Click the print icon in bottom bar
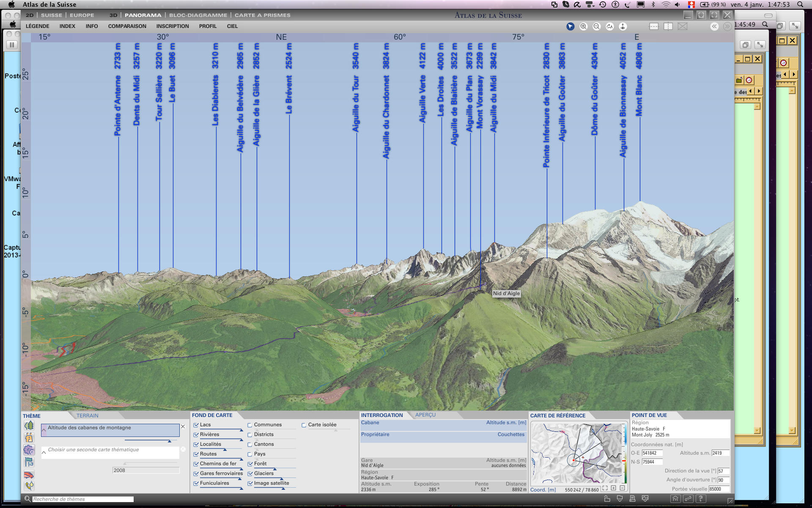This screenshot has width=812, height=508. tap(632, 499)
